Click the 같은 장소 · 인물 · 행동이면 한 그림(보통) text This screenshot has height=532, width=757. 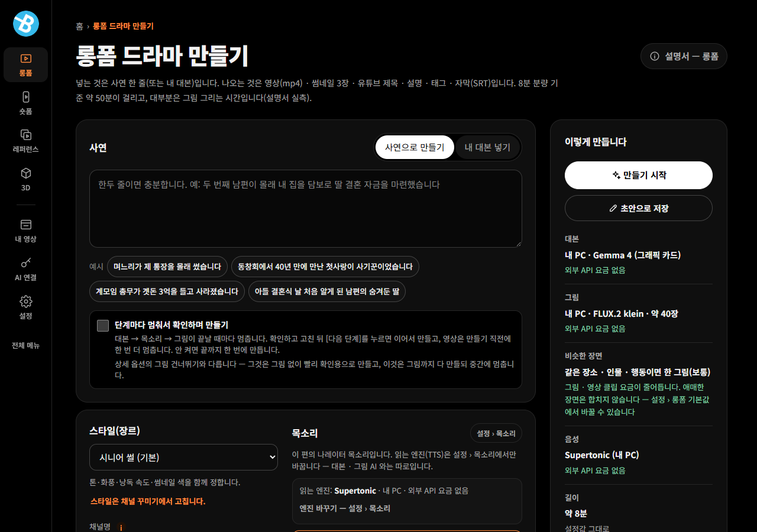point(638,372)
